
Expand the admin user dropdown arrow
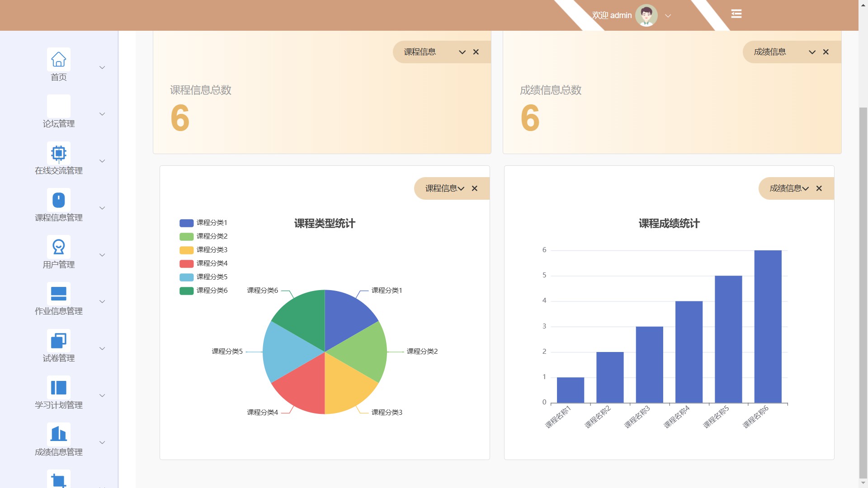pyautogui.click(x=668, y=16)
